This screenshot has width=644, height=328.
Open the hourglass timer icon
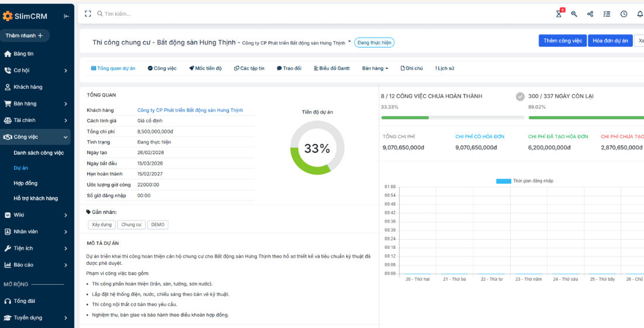[559, 14]
